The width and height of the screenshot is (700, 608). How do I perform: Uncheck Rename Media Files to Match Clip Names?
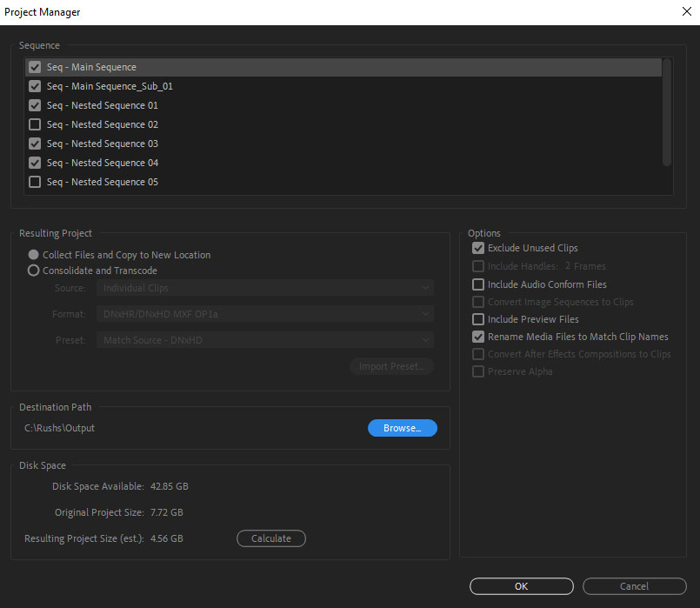pyautogui.click(x=477, y=336)
